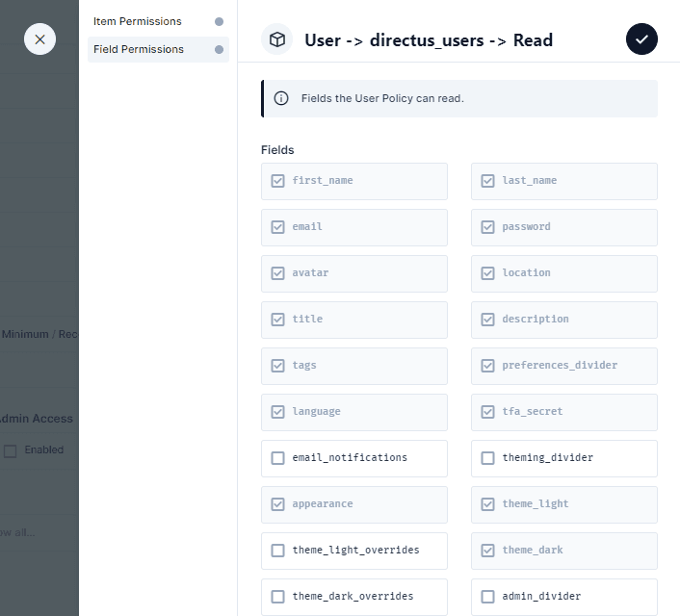The width and height of the screenshot is (680, 616).
Task: Toggle the first_name field checkbox
Action: (277, 181)
